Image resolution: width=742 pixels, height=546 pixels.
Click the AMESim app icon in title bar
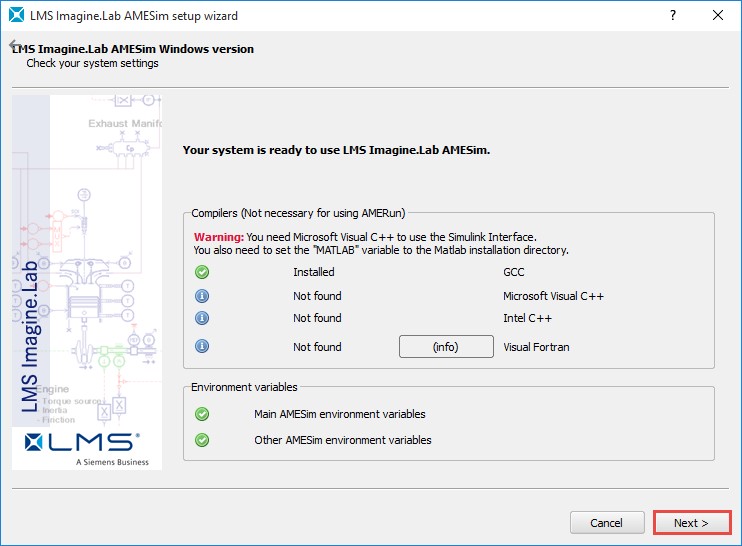coord(15,16)
